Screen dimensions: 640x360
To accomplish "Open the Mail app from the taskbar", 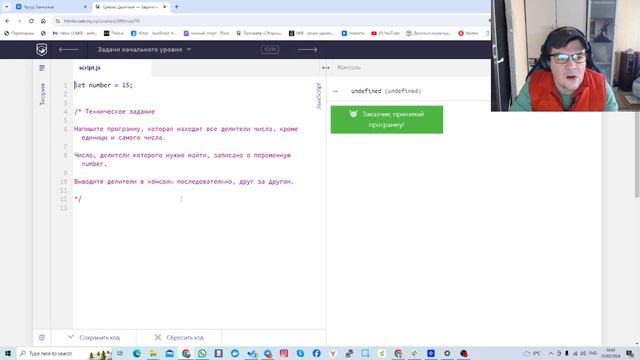I will tap(169, 353).
